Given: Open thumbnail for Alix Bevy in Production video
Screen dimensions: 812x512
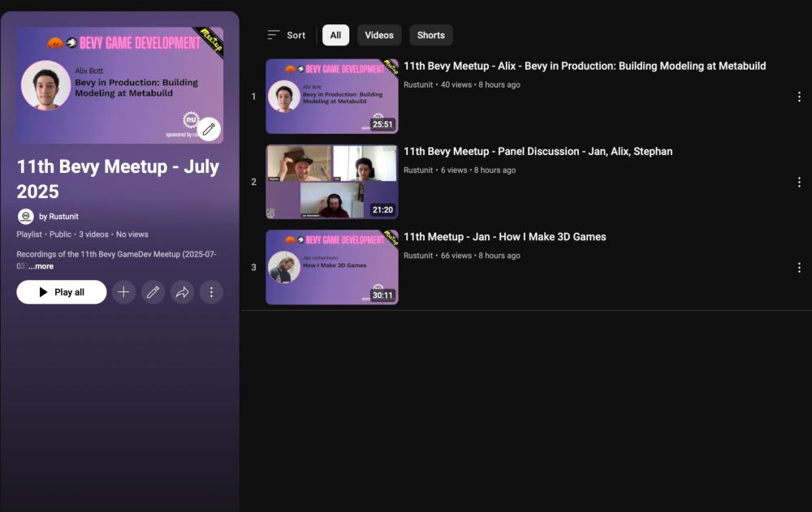Looking at the screenshot, I should [332, 97].
